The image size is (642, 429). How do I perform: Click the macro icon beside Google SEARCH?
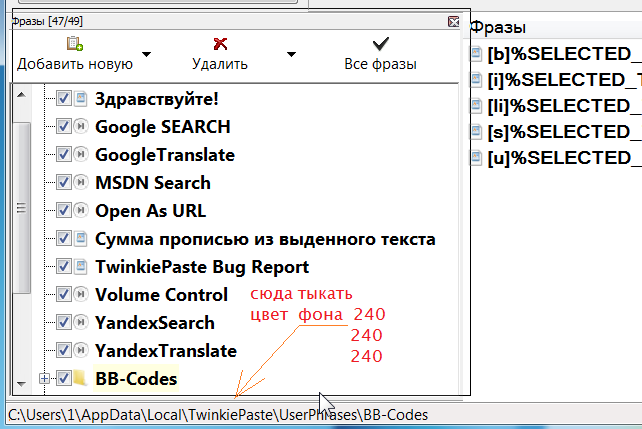click(x=81, y=126)
